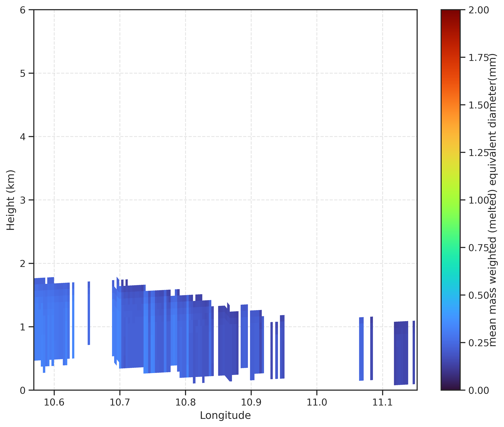Click the Height (km) axis label
The height and width of the screenshot is (427, 504).
[x=11, y=200]
